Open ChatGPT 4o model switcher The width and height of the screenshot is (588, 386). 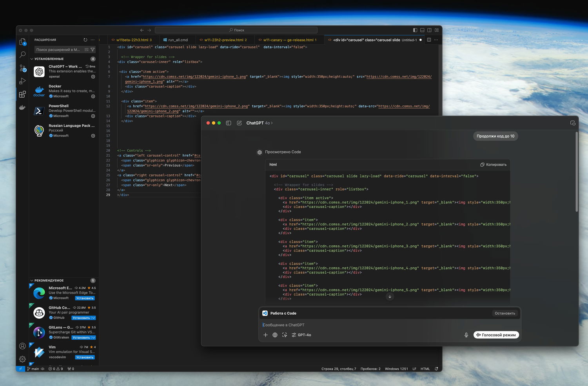coord(260,123)
